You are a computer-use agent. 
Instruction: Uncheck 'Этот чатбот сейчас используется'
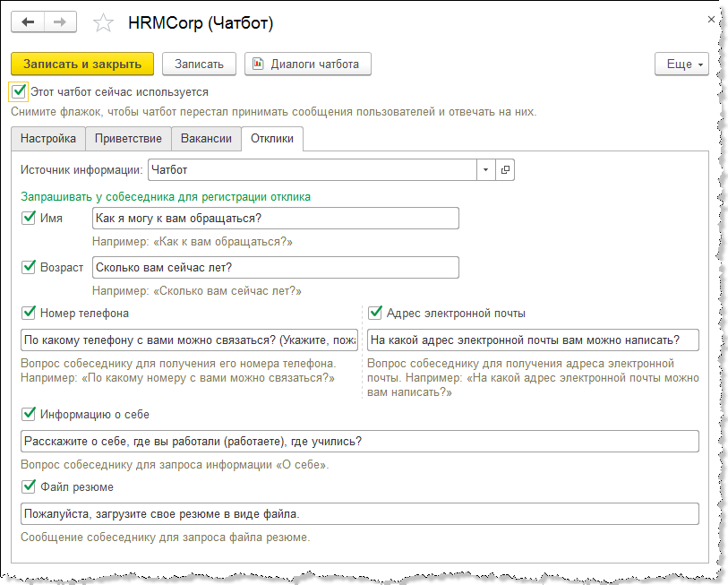click(x=20, y=91)
